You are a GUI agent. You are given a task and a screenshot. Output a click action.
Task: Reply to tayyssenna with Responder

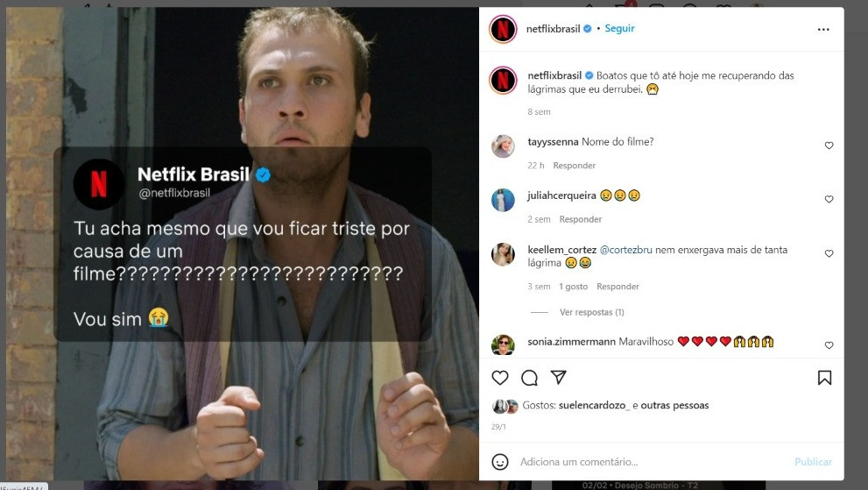click(574, 165)
